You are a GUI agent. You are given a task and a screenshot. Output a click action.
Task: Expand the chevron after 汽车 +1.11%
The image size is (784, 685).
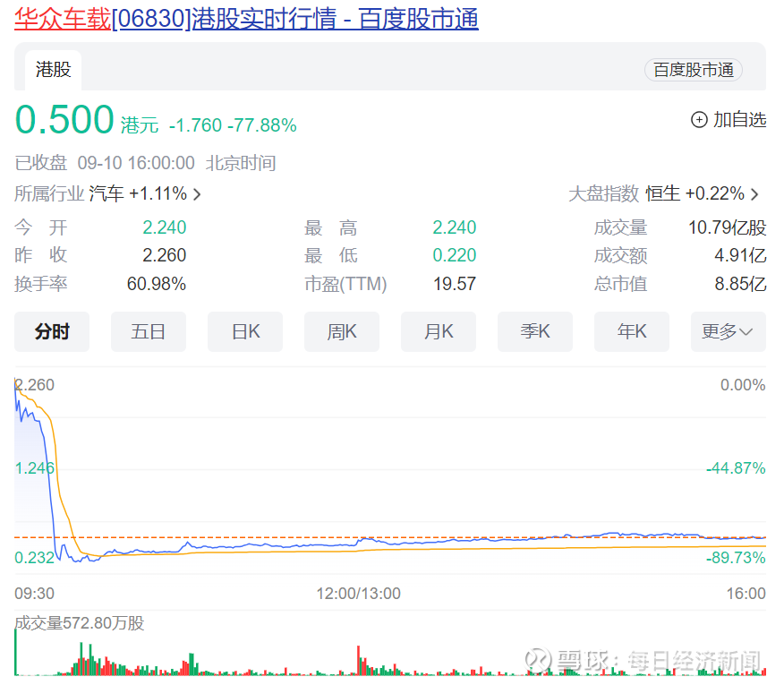point(197,194)
